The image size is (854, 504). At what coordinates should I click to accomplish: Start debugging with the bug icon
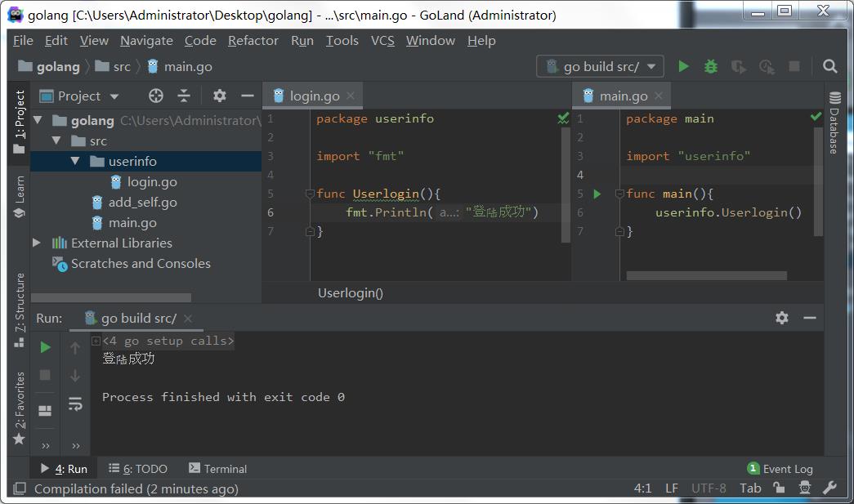[x=711, y=66]
